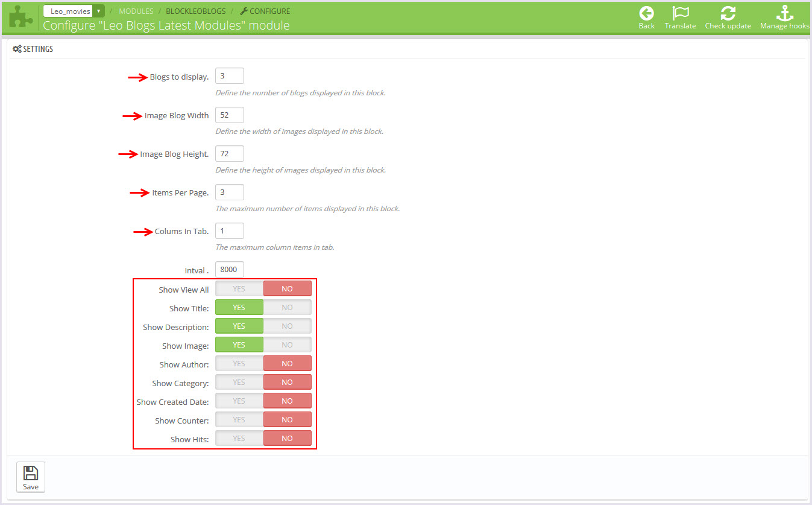Click the Image Blog Height field

230,153
